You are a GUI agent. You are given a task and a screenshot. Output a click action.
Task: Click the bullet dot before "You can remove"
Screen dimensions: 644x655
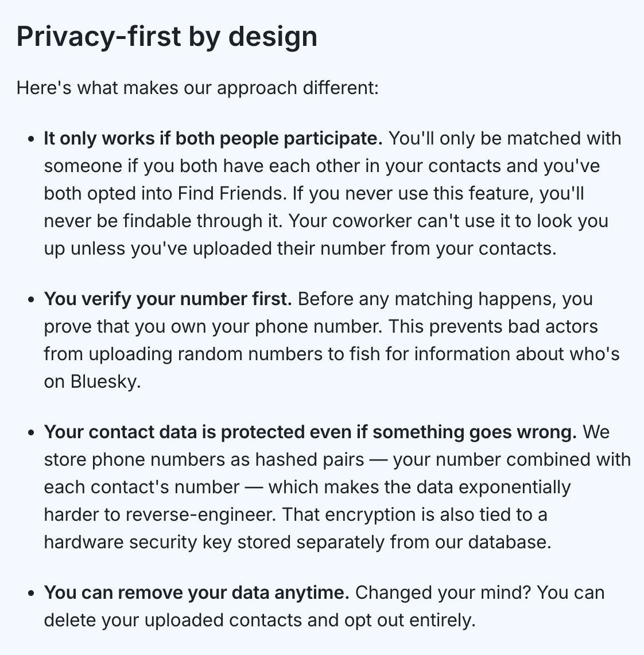[31, 594]
